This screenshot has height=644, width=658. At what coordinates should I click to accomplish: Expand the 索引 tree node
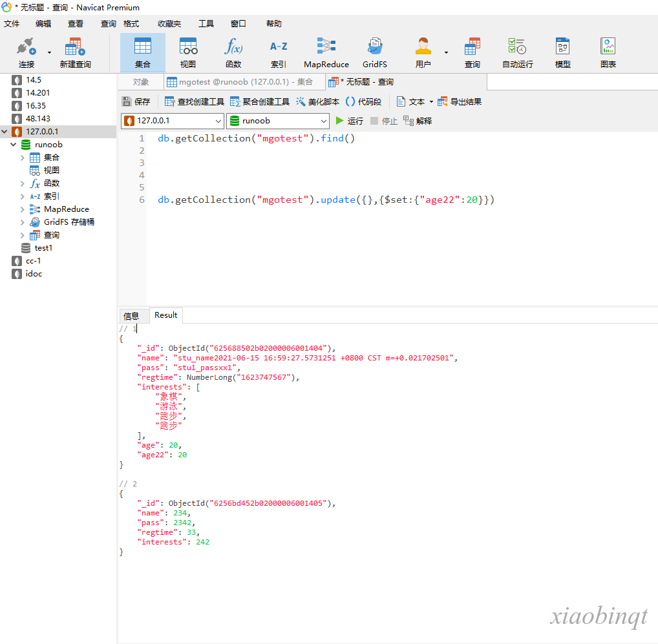pyautogui.click(x=22, y=196)
